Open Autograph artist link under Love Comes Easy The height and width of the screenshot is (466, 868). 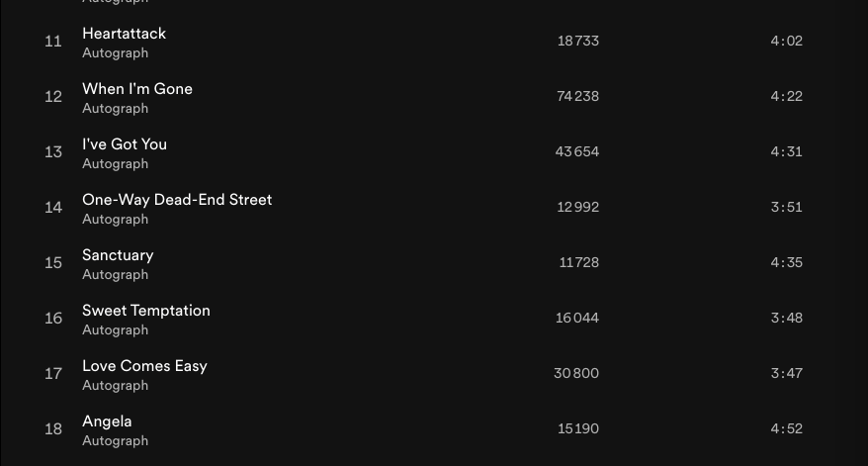pyautogui.click(x=115, y=386)
